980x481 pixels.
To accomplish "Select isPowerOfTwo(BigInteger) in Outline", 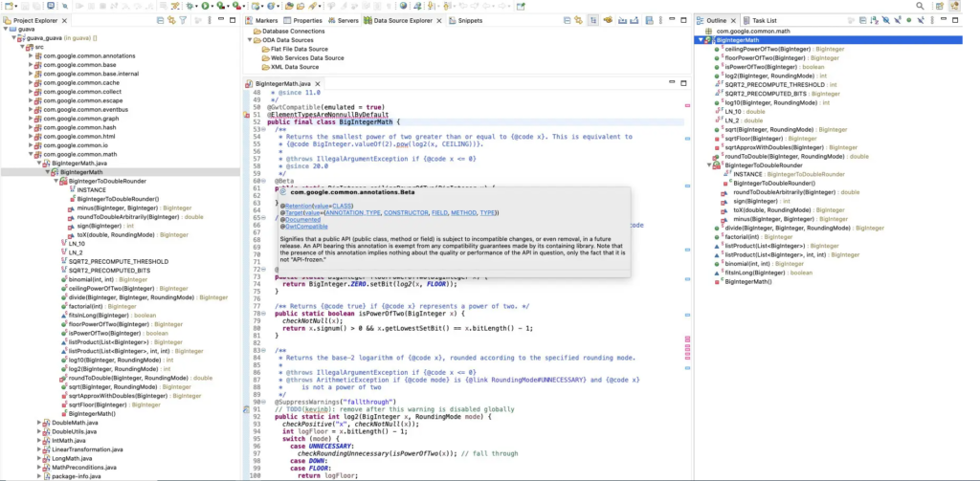I will (765, 67).
